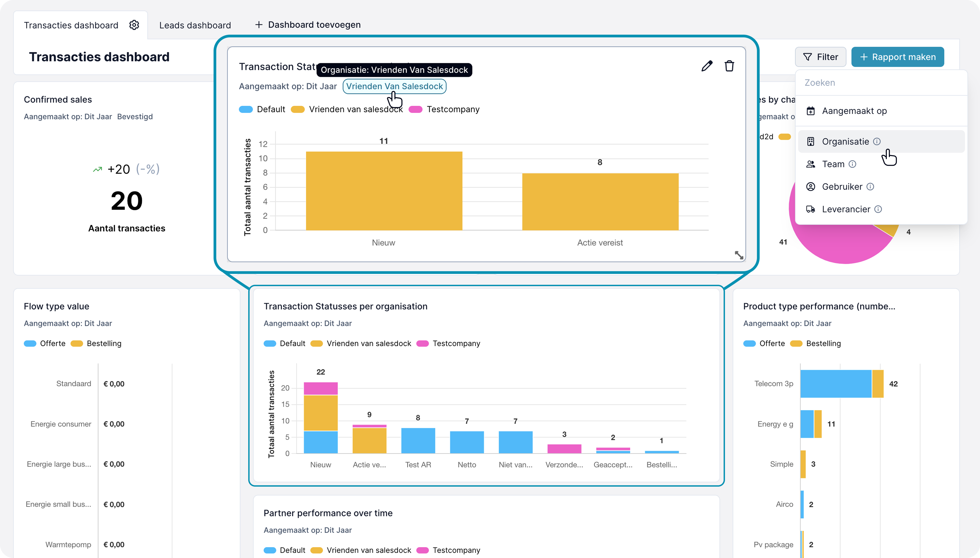Click info icon next to Leverancier
This screenshot has width=980, height=558.
pyautogui.click(x=878, y=209)
